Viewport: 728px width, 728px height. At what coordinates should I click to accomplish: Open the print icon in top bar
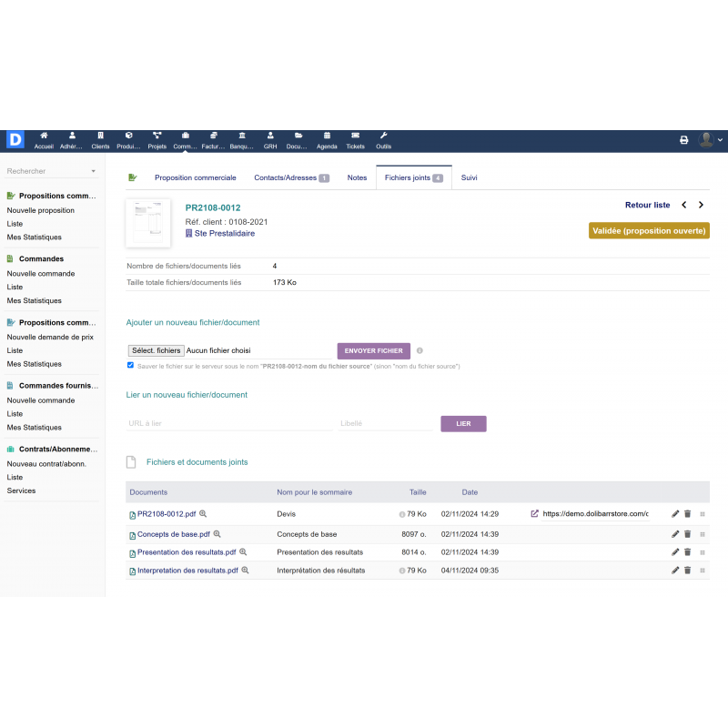click(684, 140)
